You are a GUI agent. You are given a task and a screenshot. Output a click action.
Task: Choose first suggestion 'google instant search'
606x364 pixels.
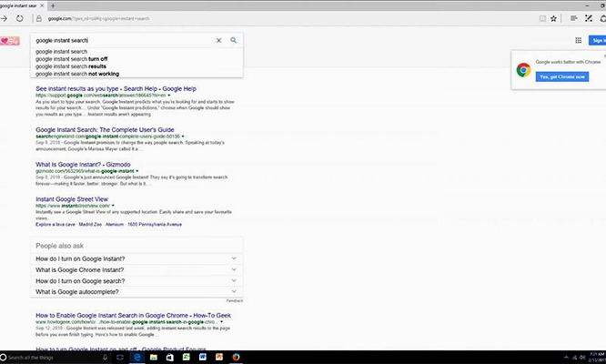click(62, 51)
